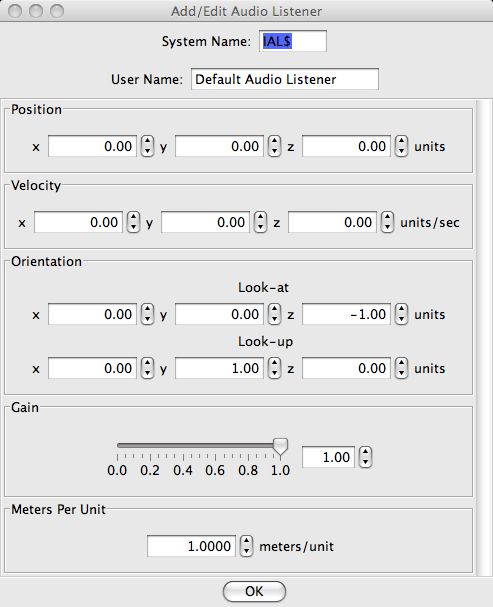Focus the System Name field
493x607 pixels.
point(293,41)
